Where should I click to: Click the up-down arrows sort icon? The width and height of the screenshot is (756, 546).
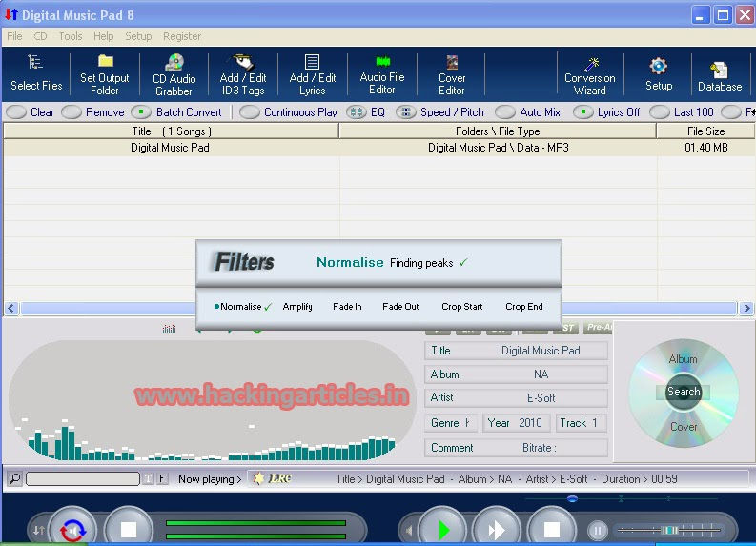click(x=39, y=530)
